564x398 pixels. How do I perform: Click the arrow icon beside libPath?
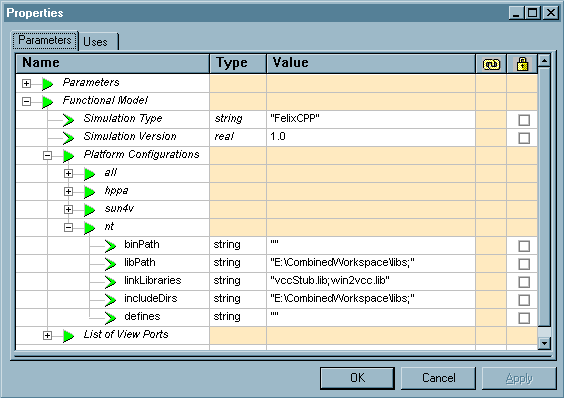110,264
